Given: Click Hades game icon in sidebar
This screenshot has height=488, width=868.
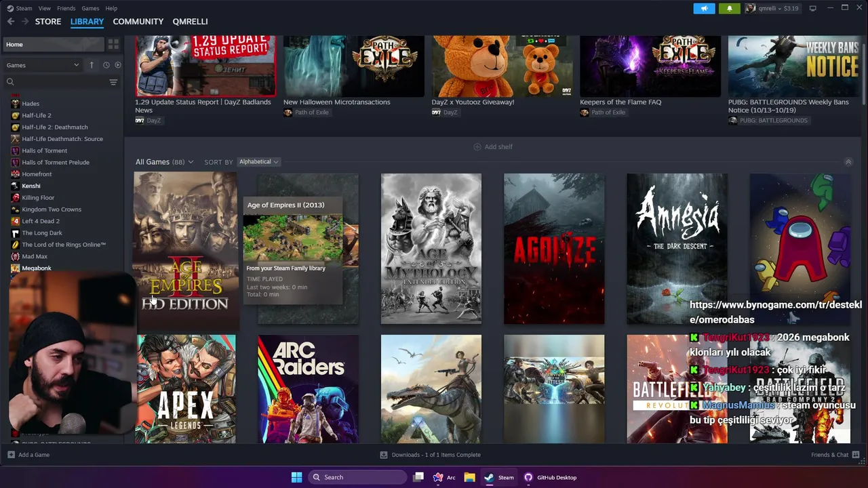Looking at the screenshot, I should (x=16, y=104).
